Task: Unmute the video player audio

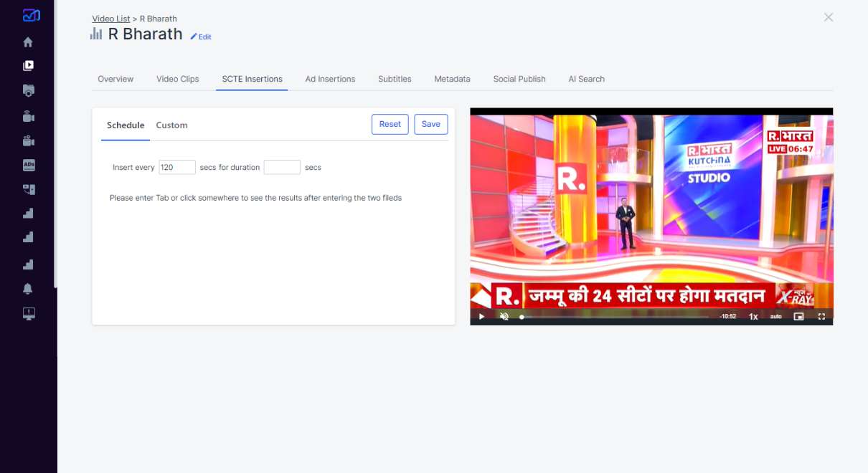Action: click(x=504, y=316)
